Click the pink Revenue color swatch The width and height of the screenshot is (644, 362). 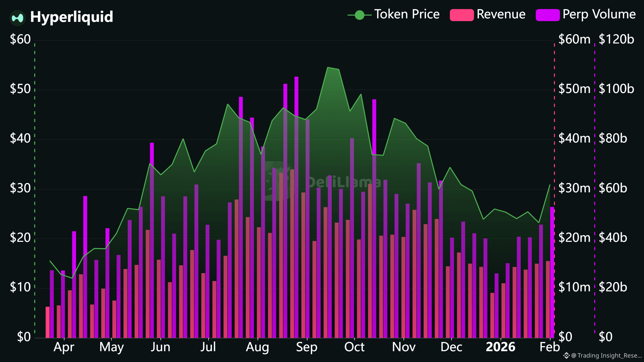point(462,15)
